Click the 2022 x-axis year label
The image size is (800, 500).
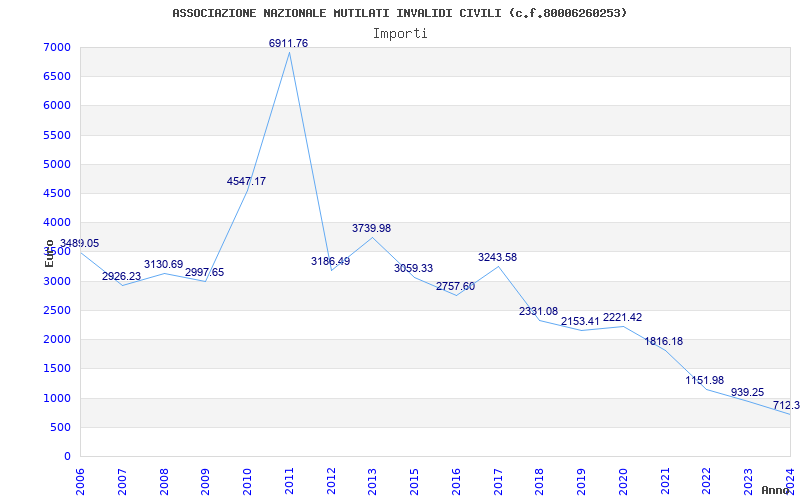(x=707, y=481)
